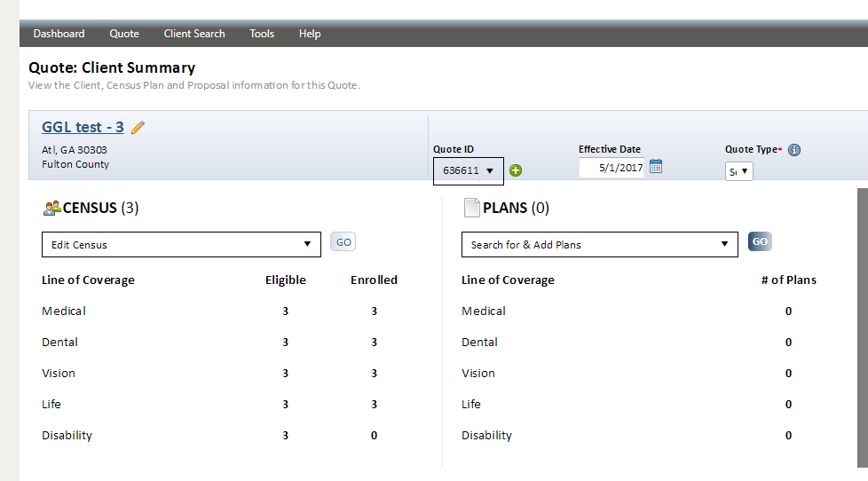Click the Plans document icon
The width and height of the screenshot is (868, 481).
pyautogui.click(x=471, y=209)
